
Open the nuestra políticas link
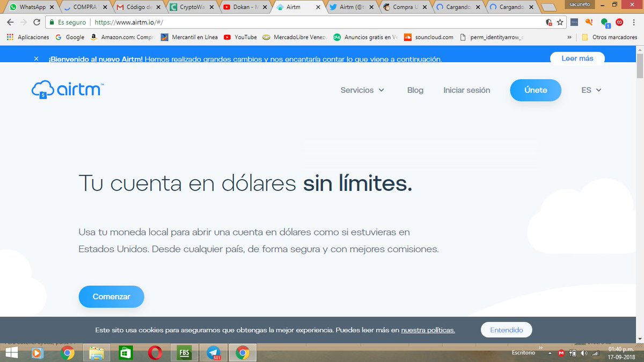[x=428, y=330]
